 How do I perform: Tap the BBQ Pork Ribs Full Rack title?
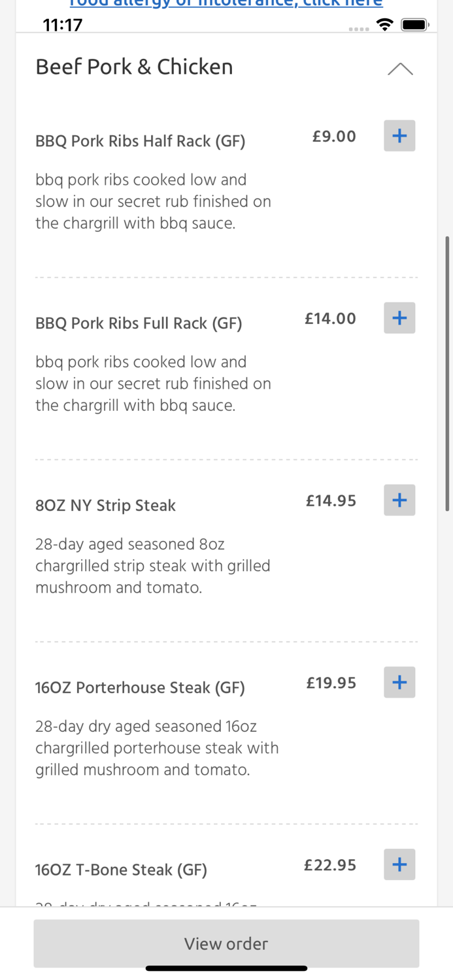(139, 323)
